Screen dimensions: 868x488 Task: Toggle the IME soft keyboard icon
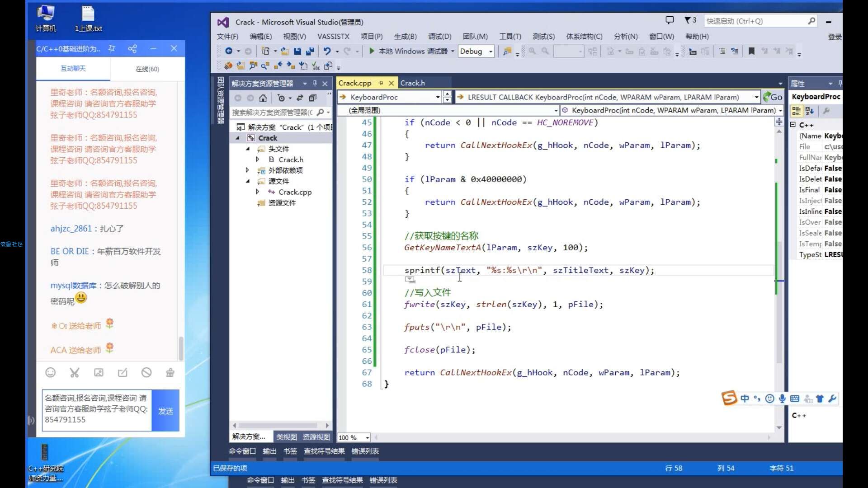coord(795,399)
